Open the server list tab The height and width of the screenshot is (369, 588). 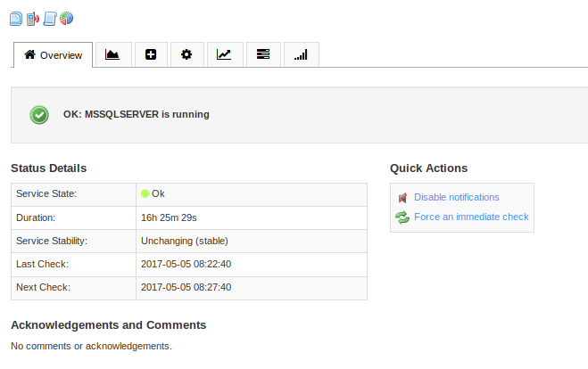pos(263,54)
